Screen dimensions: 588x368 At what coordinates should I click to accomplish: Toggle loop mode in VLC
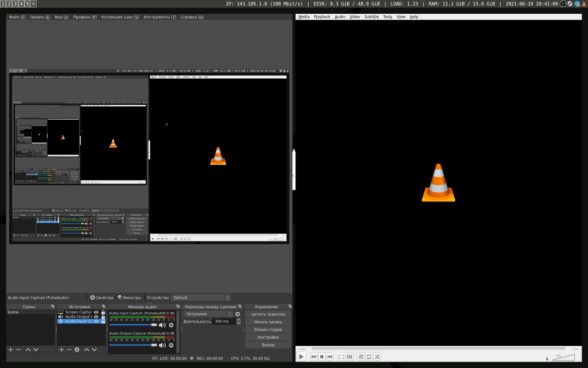pyautogui.click(x=369, y=356)
